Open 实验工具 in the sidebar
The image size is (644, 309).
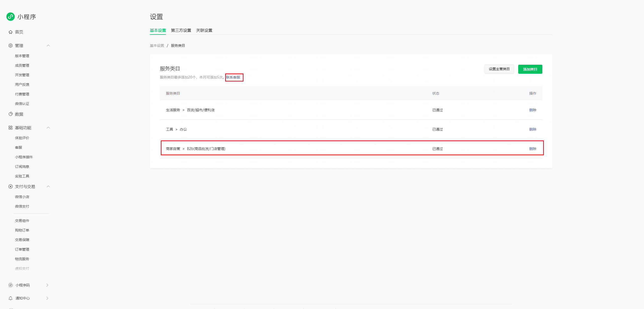22,176
